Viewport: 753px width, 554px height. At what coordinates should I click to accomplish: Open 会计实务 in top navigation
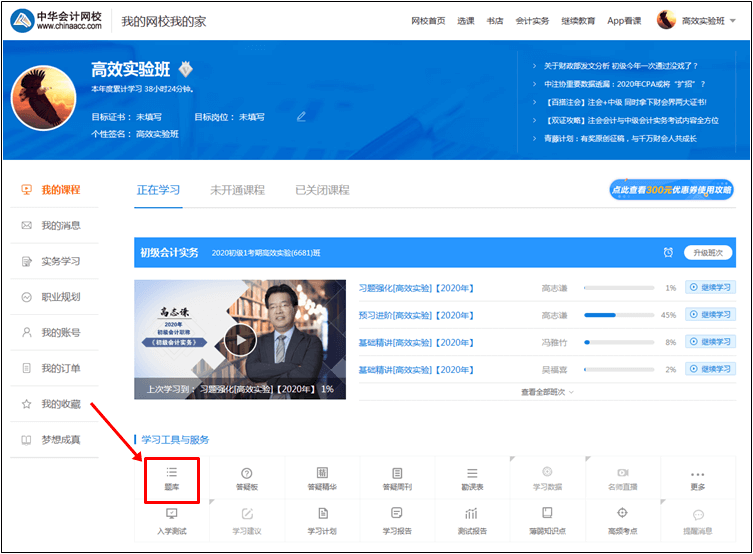[532, 21]
